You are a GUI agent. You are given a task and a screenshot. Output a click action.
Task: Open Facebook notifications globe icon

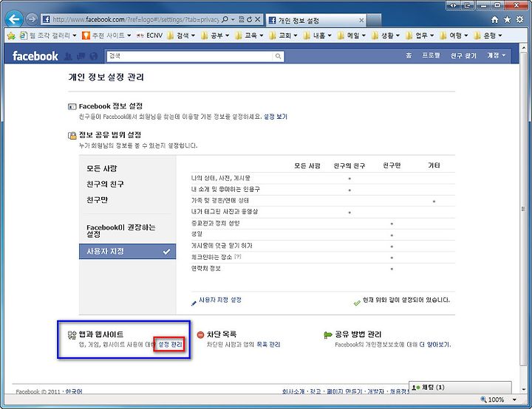pyautogui.click(x=94, y=56)
